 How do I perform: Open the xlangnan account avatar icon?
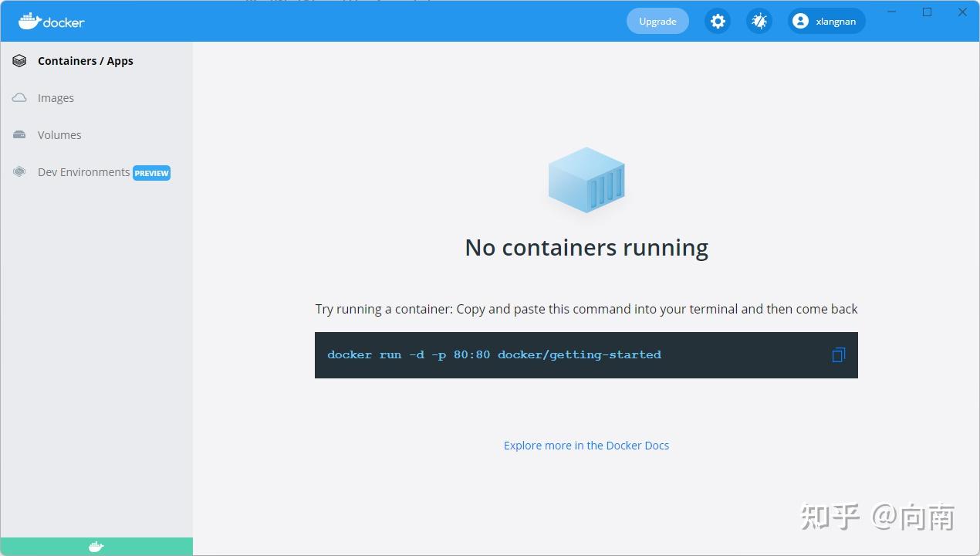pyautogui.click(x=800, y=21)
